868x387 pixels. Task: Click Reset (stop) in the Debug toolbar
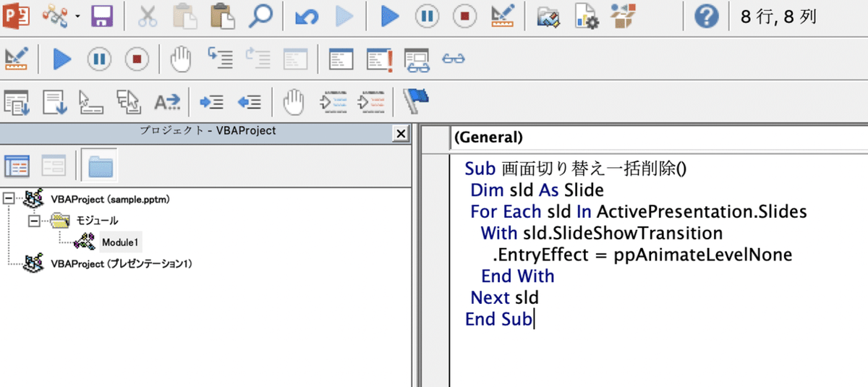tap(136, 59)
